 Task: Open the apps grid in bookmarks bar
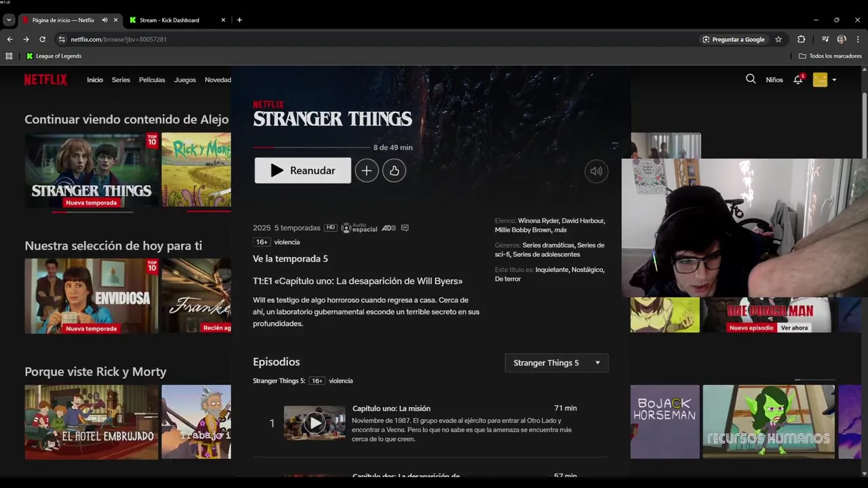point(9,56)
